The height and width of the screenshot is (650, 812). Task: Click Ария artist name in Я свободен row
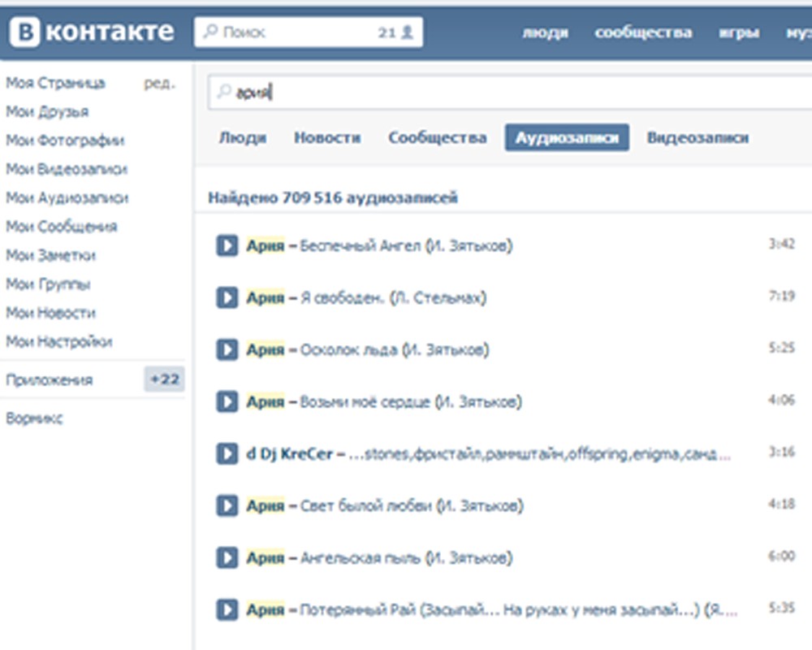coord(266,297)
